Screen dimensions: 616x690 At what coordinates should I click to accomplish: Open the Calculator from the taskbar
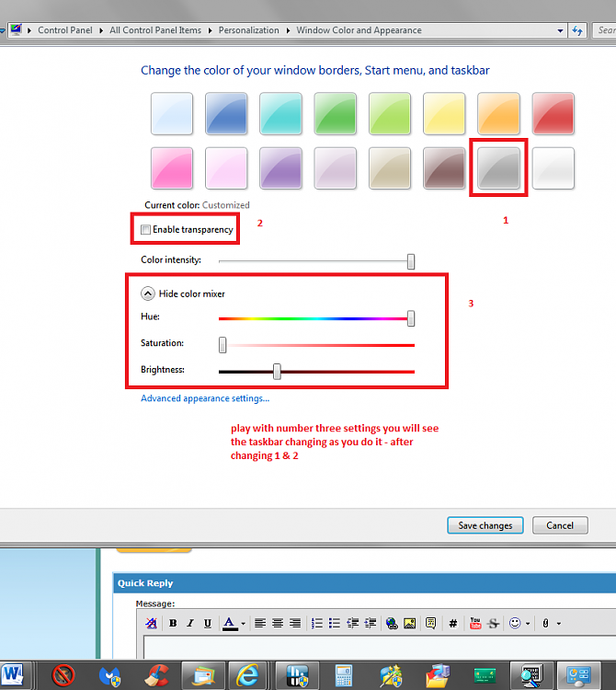pyautogui.click(x=343, y=675)
